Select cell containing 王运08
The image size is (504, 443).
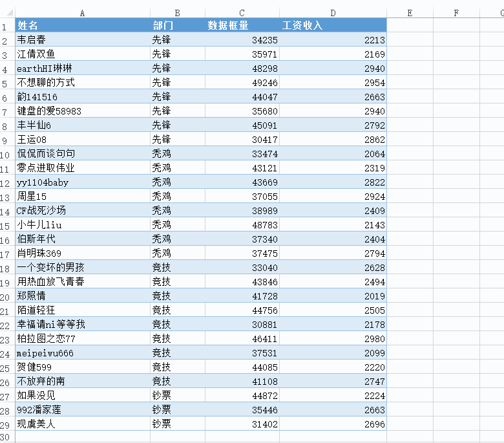[83, 139]
